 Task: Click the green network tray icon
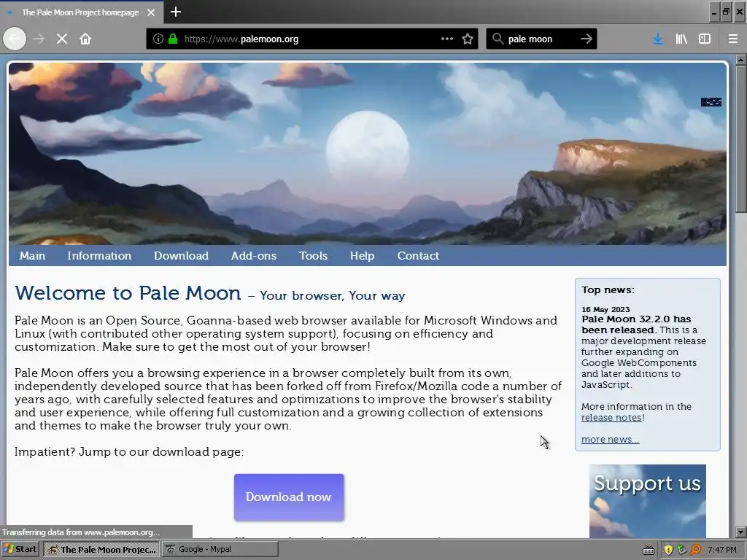tap(681, 550)
